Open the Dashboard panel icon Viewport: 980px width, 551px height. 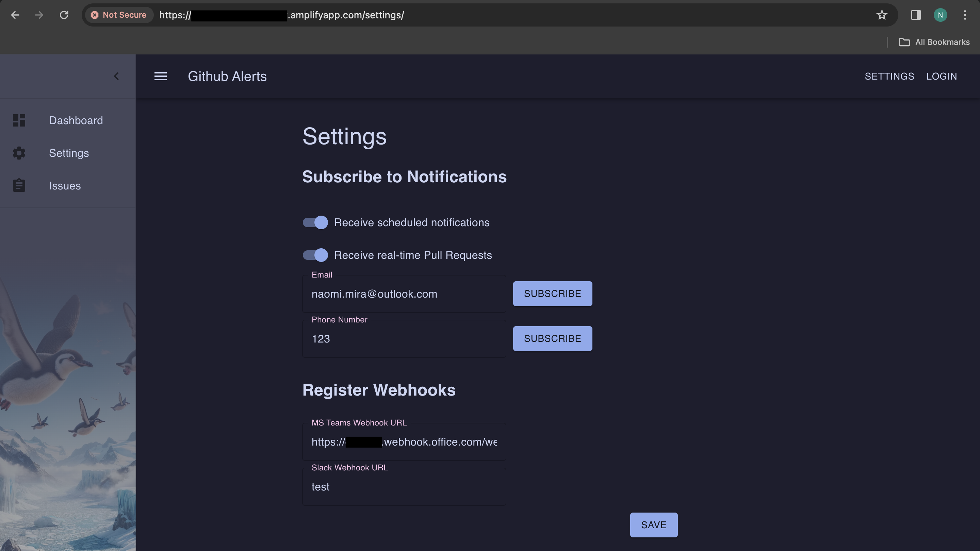tap(19, 120)
